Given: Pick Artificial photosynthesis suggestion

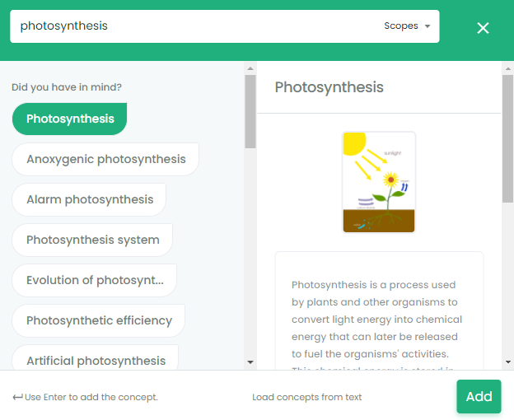Looking at the screenshot, I should tap(96, 357).
